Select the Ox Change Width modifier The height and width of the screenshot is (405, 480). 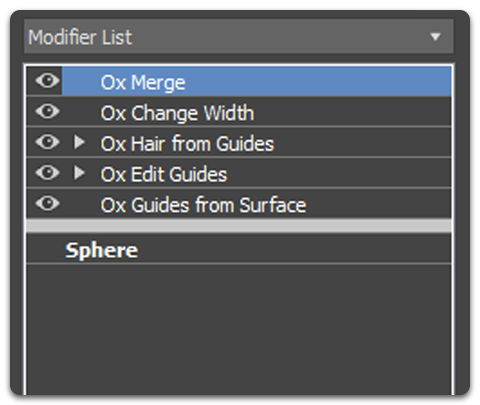point(177,113)
